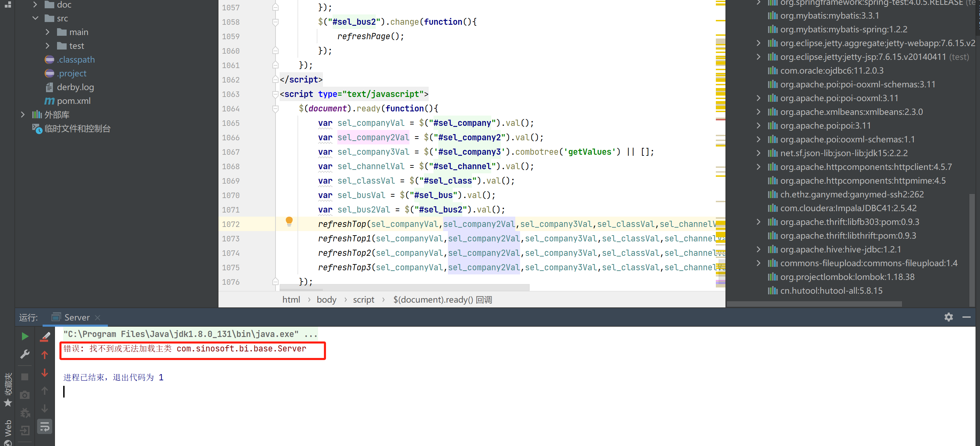Expand the 外部库 node
The image size is (980, 446).
pyautogui.click(x=23, y=115)
